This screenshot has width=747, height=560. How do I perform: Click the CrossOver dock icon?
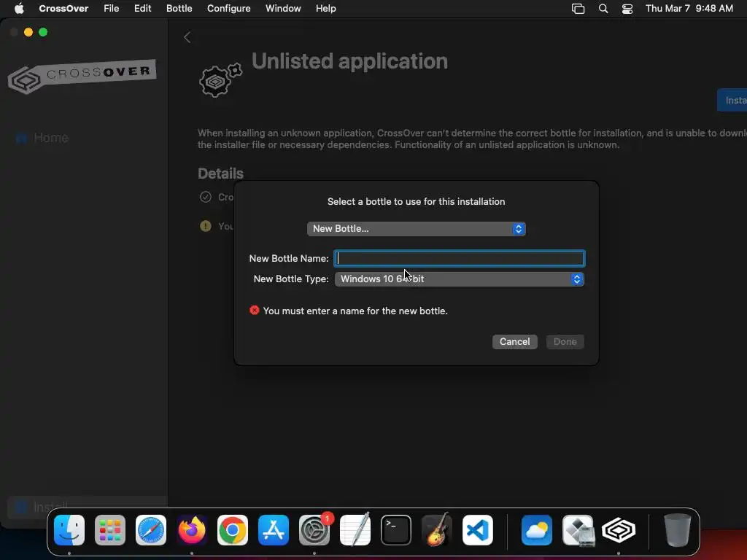click(x=619, y=530)
